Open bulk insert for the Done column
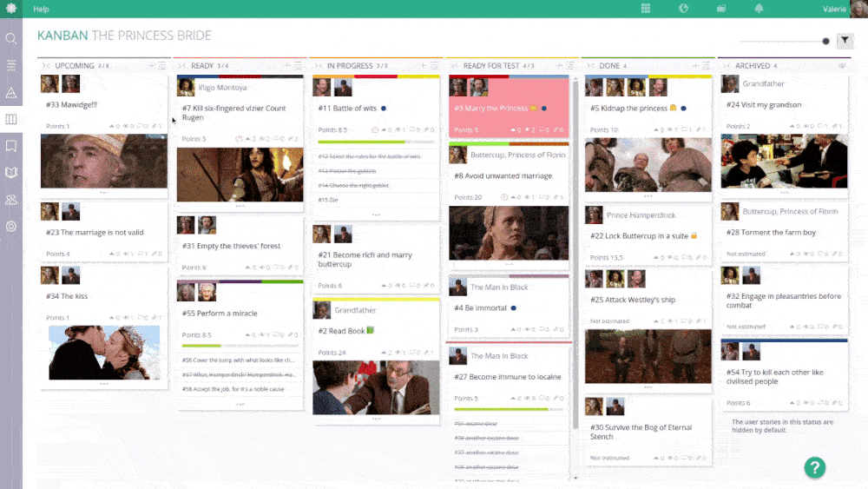This screenshot has width=868, height=489. coord(706,65)
